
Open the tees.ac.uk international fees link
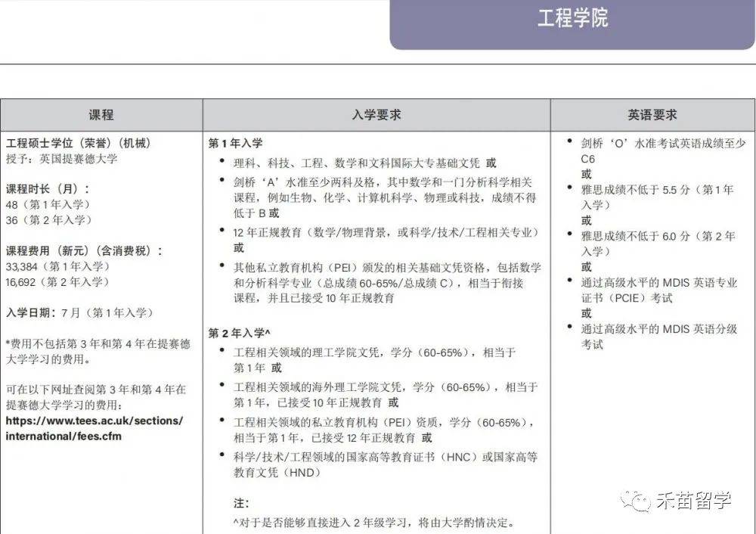tap(94, 428)
